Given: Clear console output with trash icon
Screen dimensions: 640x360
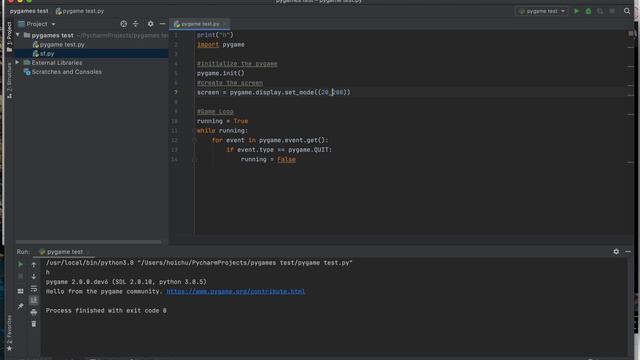Looking at the screenshot, I should [x=34, y=324].
